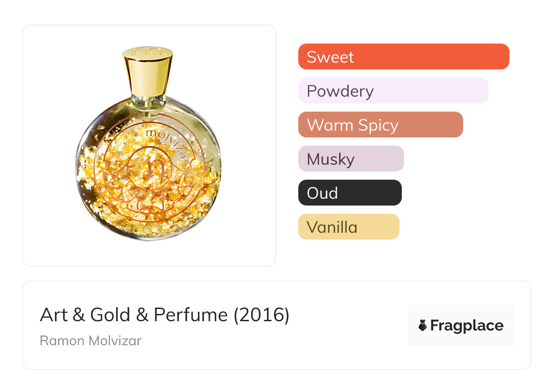Click the (2016) year in the title

261,315
